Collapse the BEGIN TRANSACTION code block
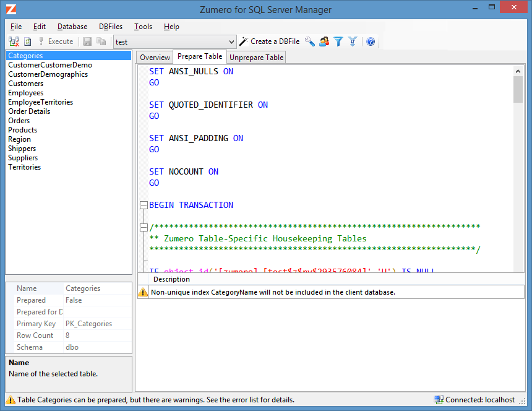This screenshot has height=411, width=532. [x=144, y=205]
